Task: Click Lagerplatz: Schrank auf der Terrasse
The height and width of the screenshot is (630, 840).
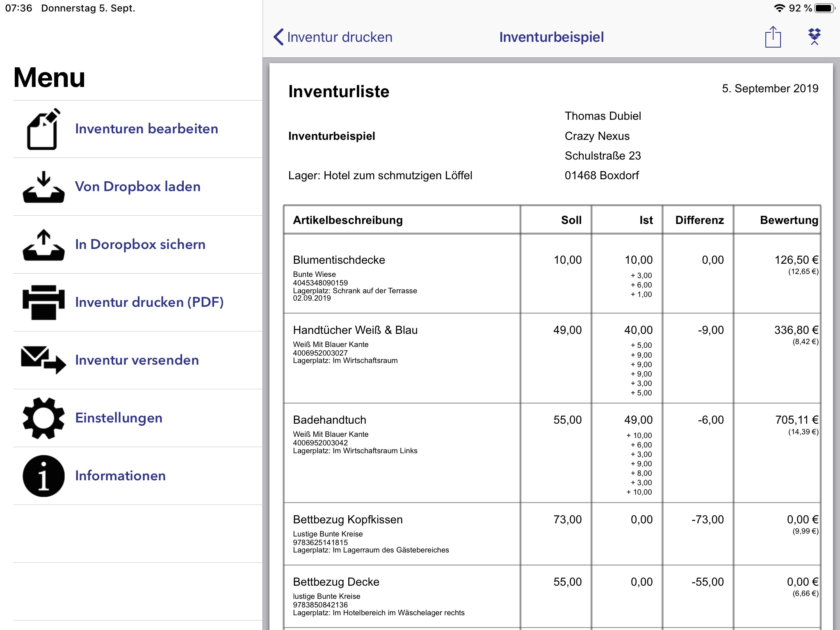Action: point(355,291)
